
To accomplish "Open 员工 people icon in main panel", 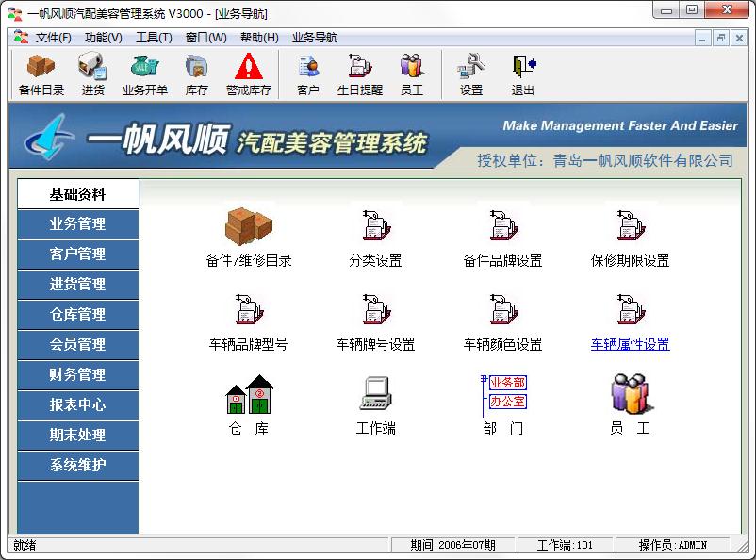I will click(632, 393).
